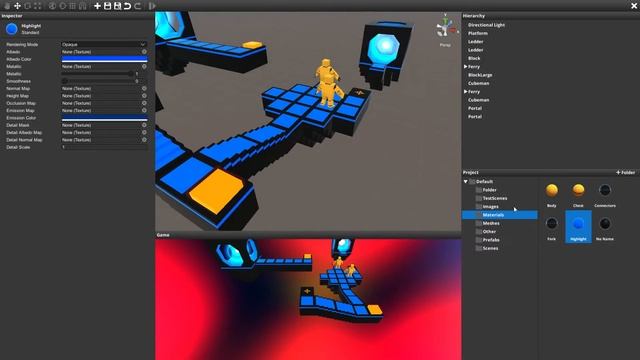Open the TestScenes project folder
This screenshot has width=640, height=360.
pyautogui.click(x=495, y=198)
